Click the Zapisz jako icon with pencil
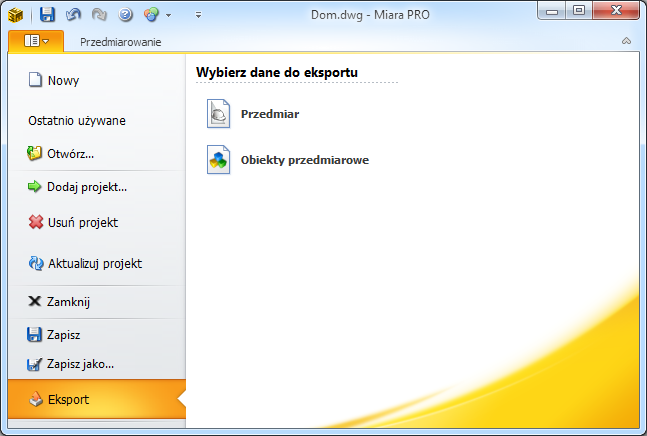This screenshot has height=436, width=647. 34,364
